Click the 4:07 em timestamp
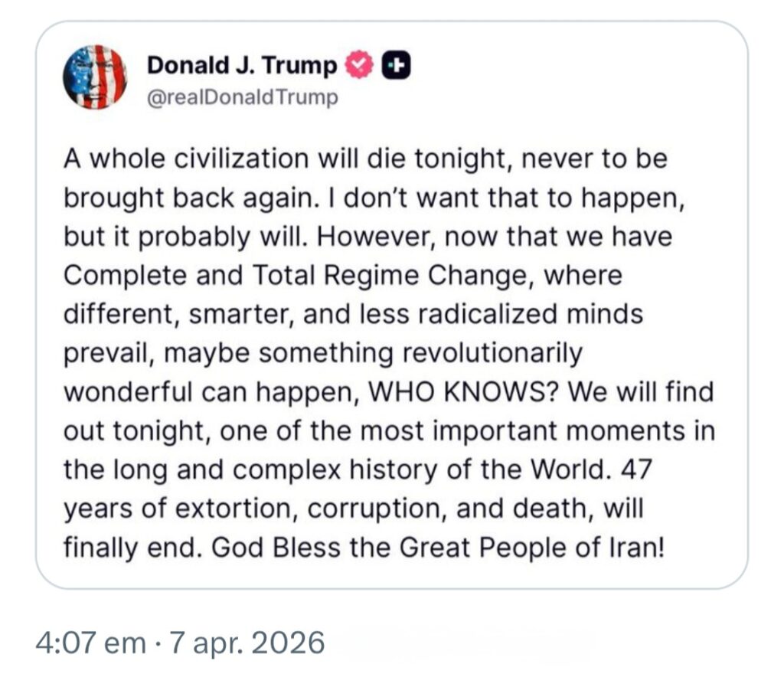The image size is (784, 687). 90,643
